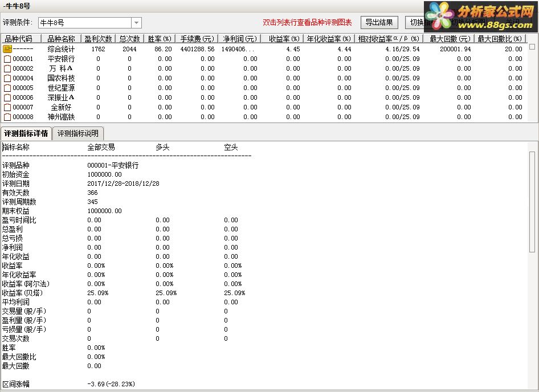Select the 国农科技 row name
Viewport: 539px width, 392px height.
click(61, 78)
